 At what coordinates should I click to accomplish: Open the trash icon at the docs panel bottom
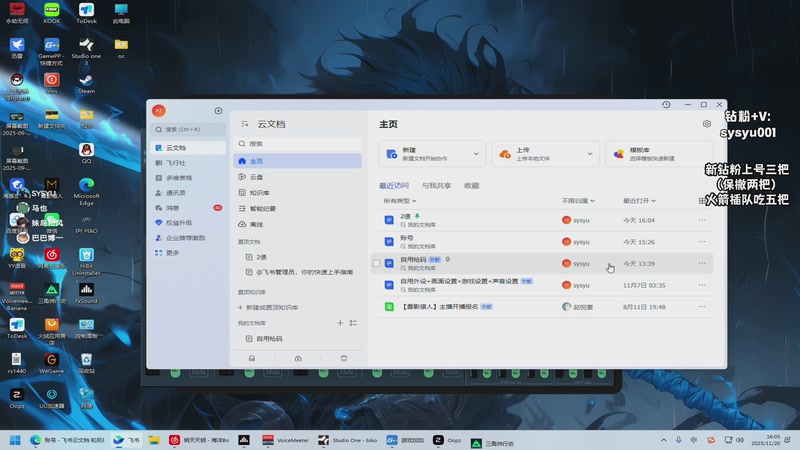pyautogui.click(x=344, y=358)
